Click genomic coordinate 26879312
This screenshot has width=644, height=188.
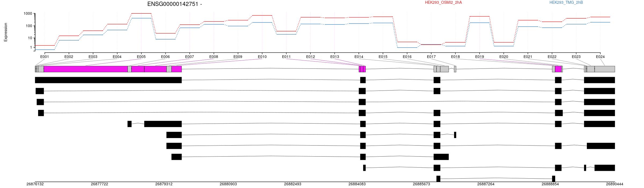pos(164,184)
